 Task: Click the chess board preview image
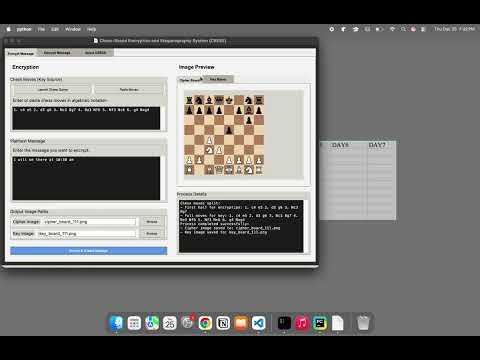point(224,135)
